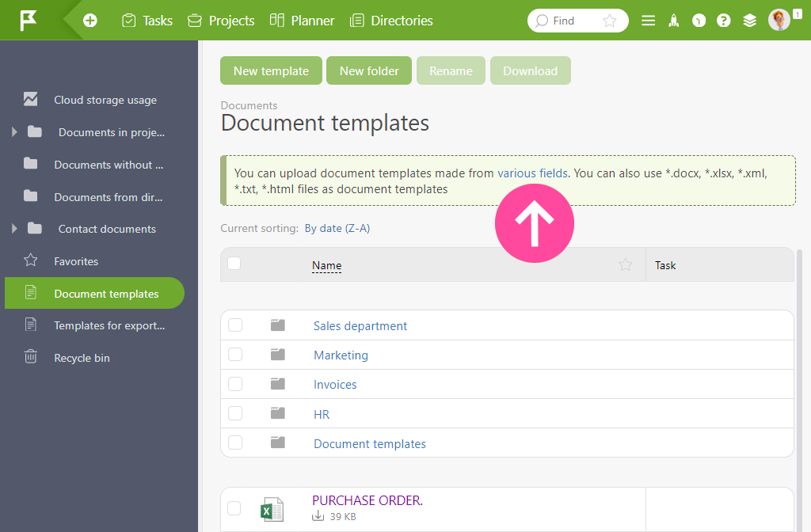Check the Marketing row checkbox
The height and width of the screenshot is (532, 811).
point(235,355)
